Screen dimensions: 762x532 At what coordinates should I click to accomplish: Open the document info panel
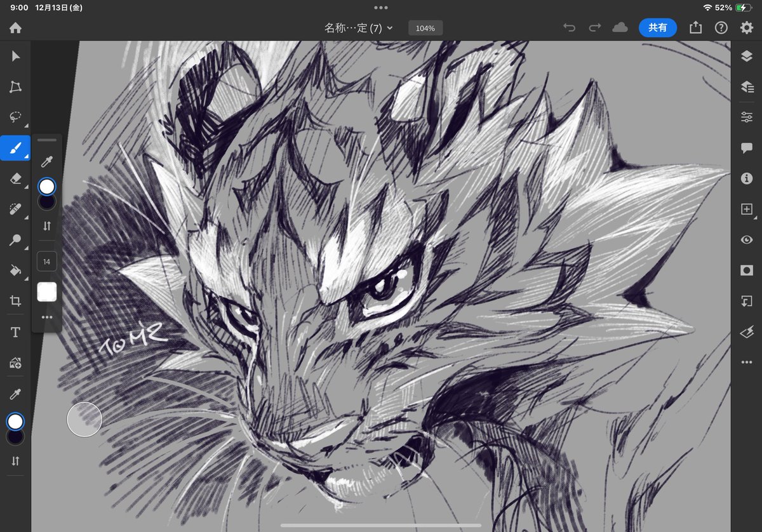click(747, 179)
